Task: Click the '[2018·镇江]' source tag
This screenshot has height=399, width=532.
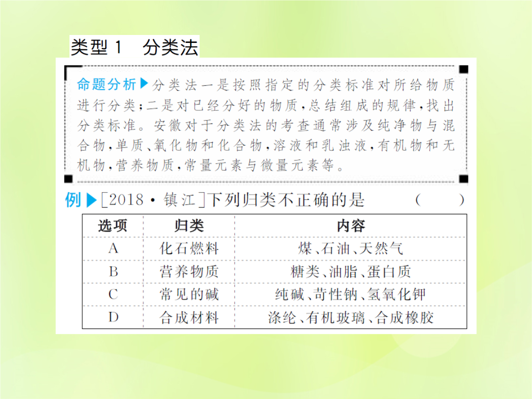Action: (153, 200)
